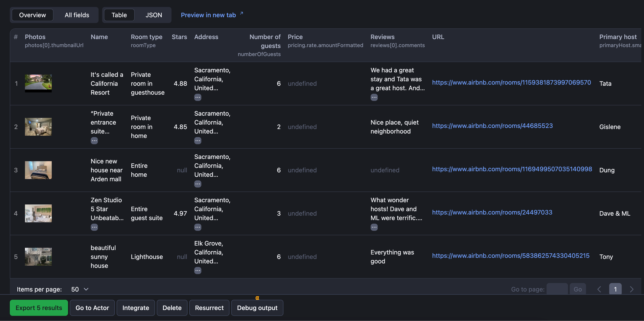Click the Address column header

click(x=206, y=37)
